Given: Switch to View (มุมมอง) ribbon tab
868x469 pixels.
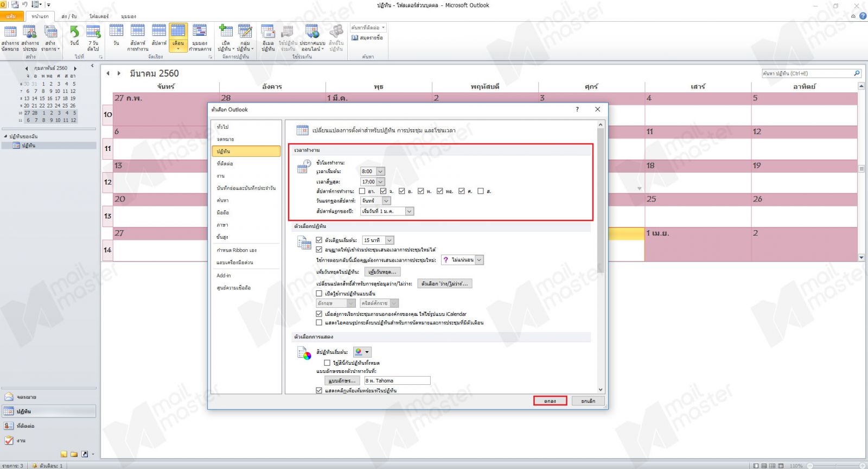Looking at the screenshot, I should click(129, 17).
